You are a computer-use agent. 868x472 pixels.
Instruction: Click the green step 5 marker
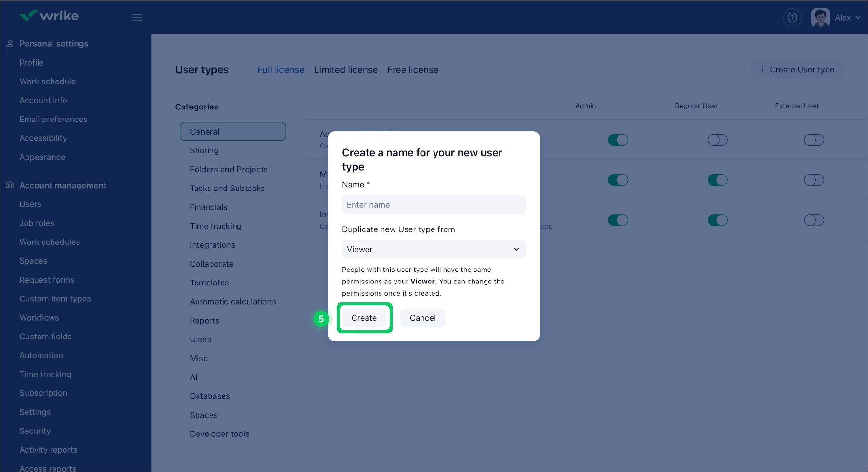(321, 319)
